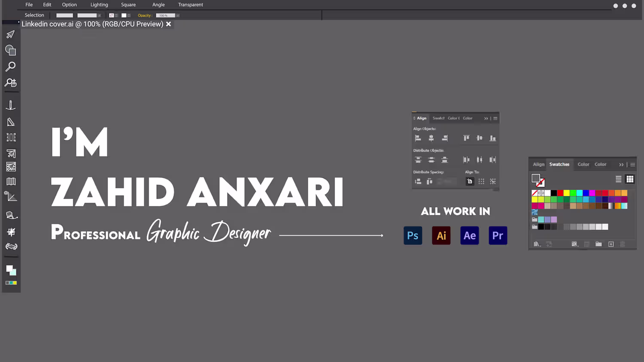Open the Transparent menu
The height and width of the screenshot is (362, 644).
191,5
